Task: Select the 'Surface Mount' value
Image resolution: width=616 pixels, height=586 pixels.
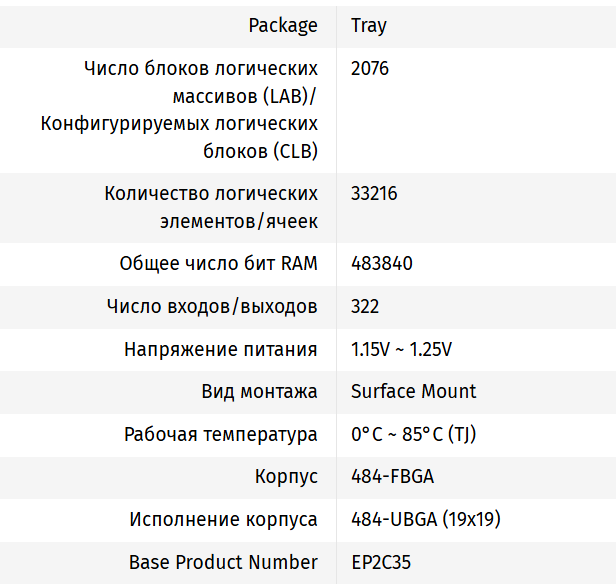Action: coord(414,391)
